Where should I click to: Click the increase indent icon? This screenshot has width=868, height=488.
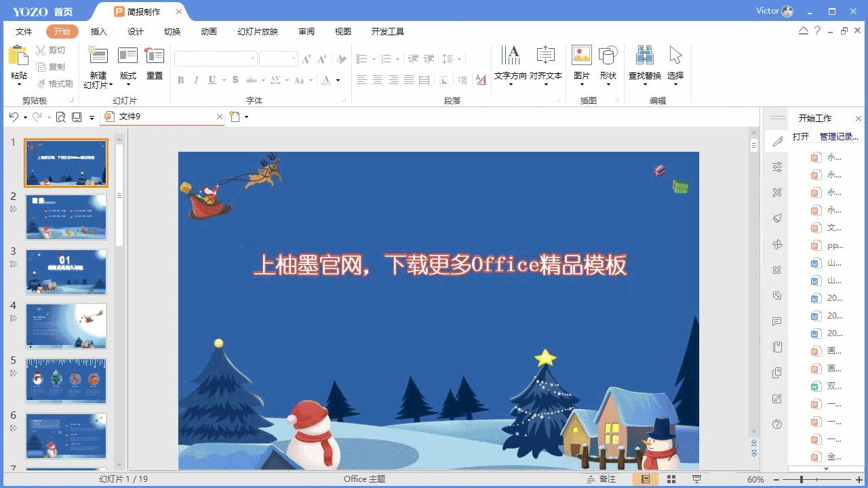(428, 59)
